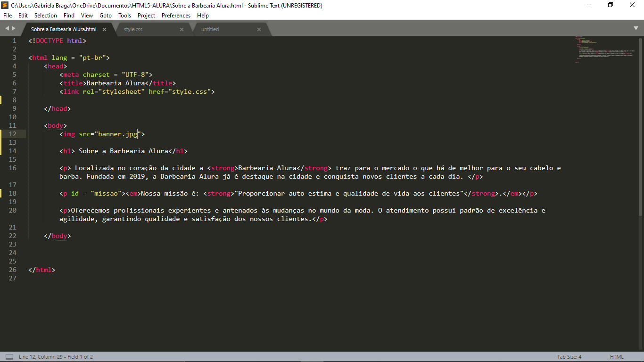Click the paragraph starting Oferecemos profissionais
The image size is (644, 362).
[x=302, y=214]
